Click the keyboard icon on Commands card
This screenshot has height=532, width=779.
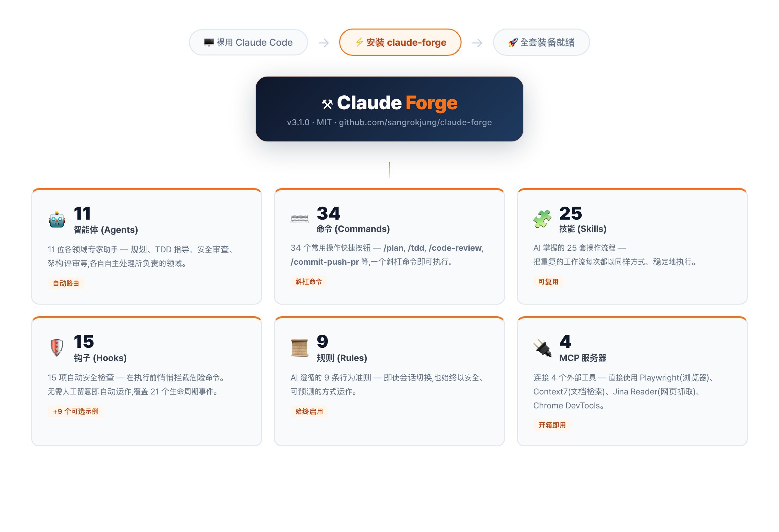pyautogui.click(x=299, y=219)
